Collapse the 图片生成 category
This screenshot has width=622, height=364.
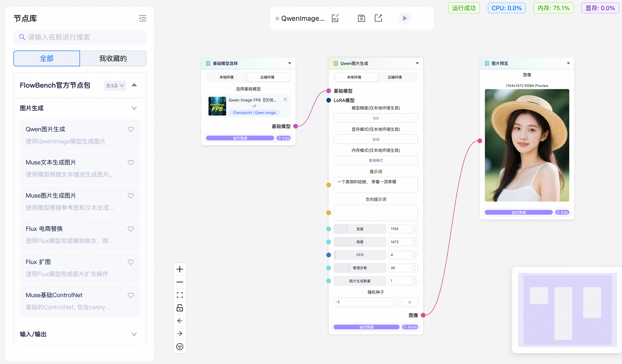(x=134, y=108)
